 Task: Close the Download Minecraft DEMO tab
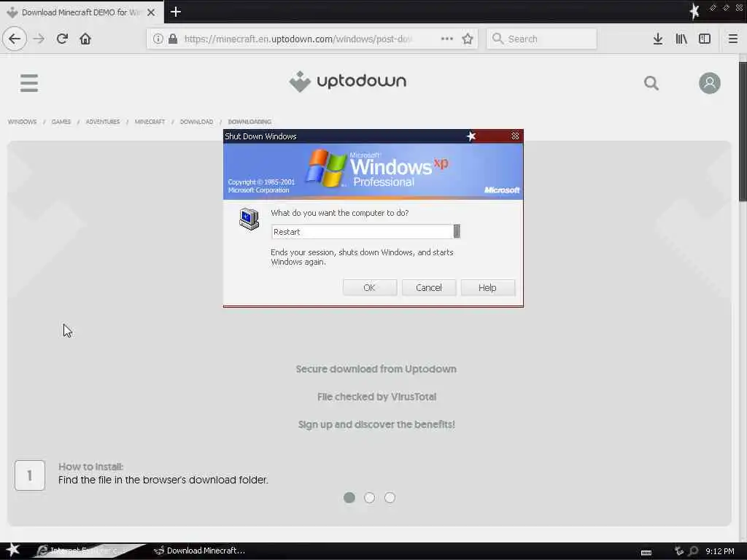click(151, 12)
